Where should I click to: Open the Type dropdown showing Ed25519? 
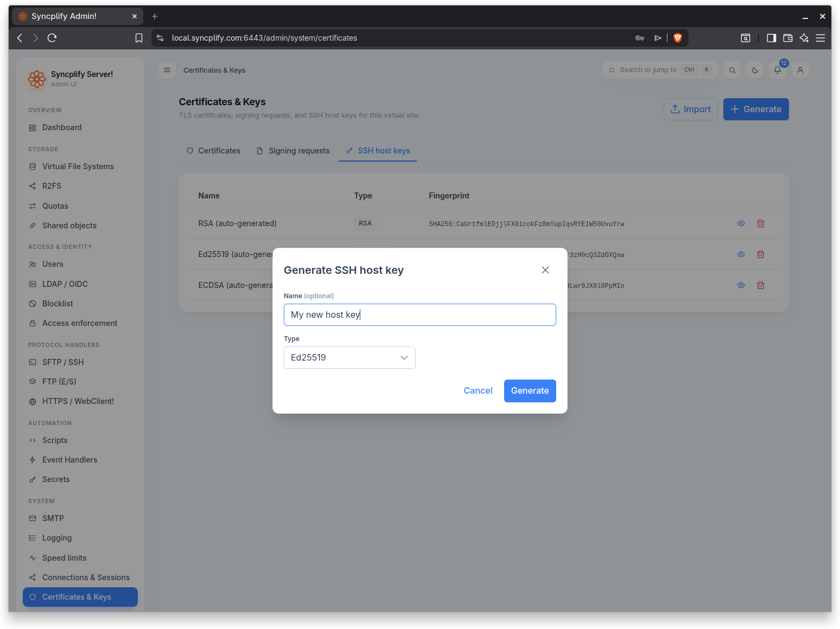point(349,357)
